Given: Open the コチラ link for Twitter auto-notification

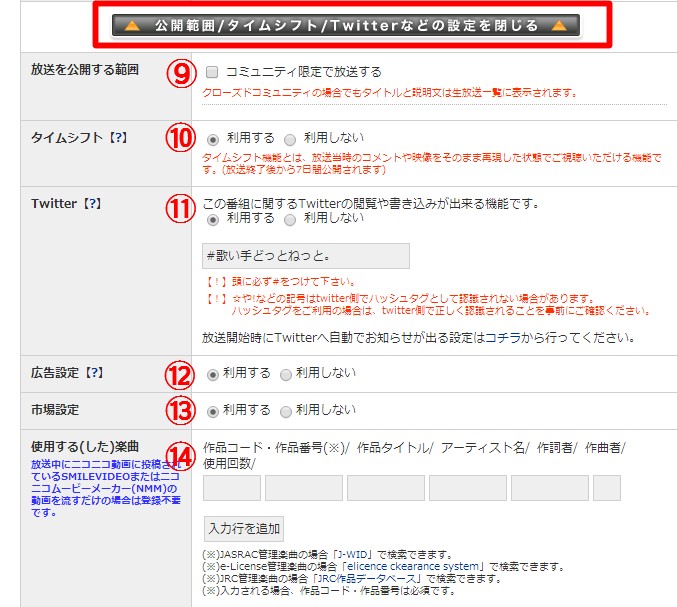Looking at the screenshot, I should pyautogui.click(x=500, y=339).
